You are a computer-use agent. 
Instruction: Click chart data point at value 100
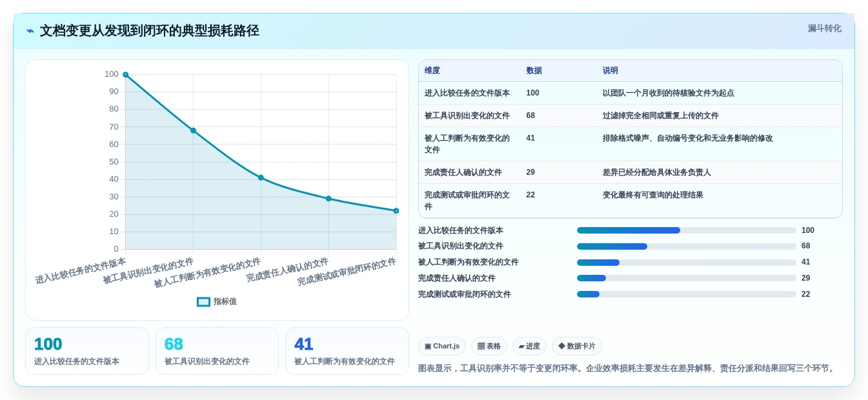125,75
